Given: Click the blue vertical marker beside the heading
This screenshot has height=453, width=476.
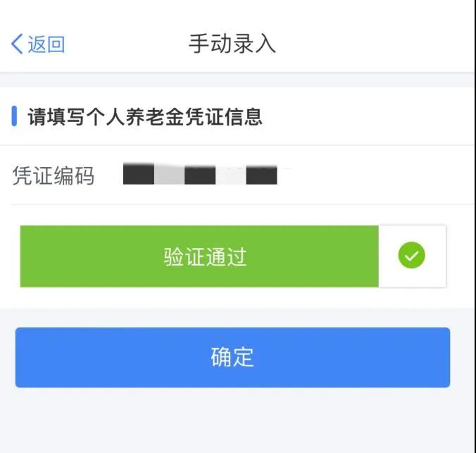Looking at the screenshot, I should click(x=14, y=116).
